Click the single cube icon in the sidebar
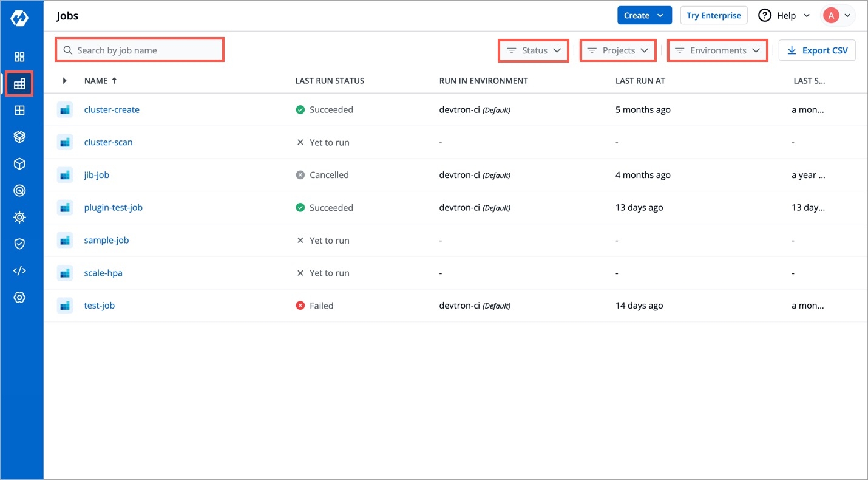Image resolution: width=868 pixels, height=480 pixels. [x=19, y=164]
